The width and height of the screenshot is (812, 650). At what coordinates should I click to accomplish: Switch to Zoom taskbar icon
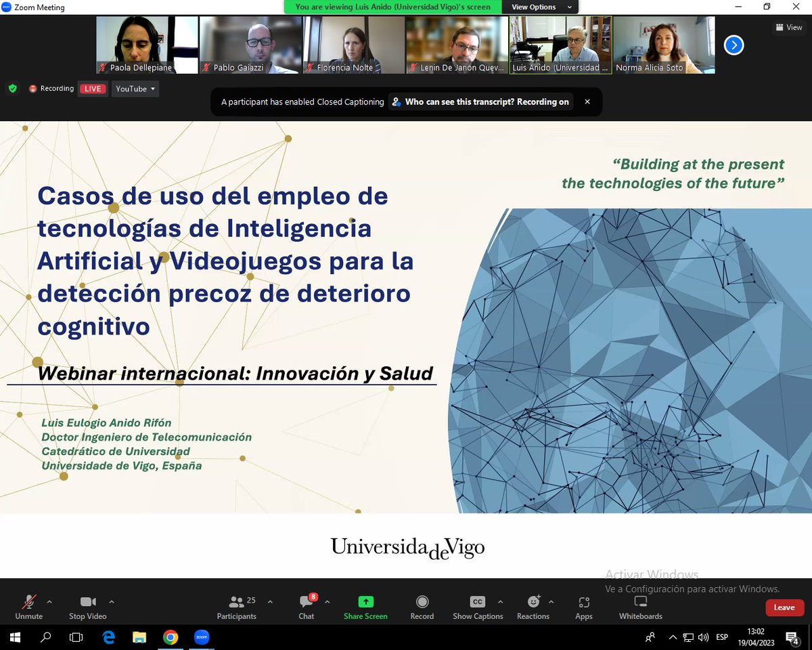pyautogui.click(x=202, y=637)
